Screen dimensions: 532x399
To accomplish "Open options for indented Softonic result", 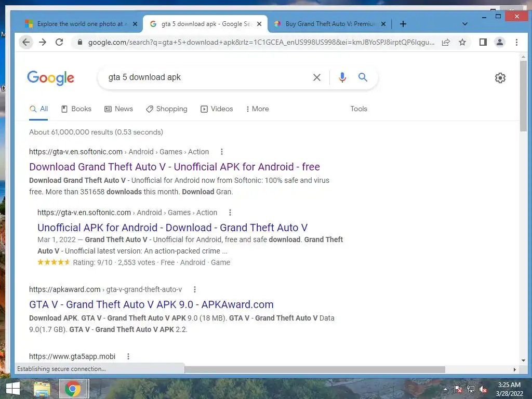I will 230,212.
